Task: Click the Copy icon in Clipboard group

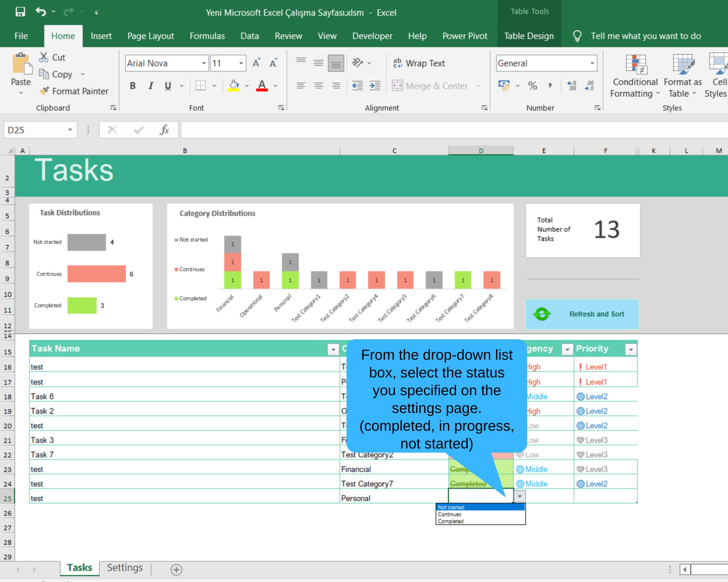Action: tap(44, 74)
